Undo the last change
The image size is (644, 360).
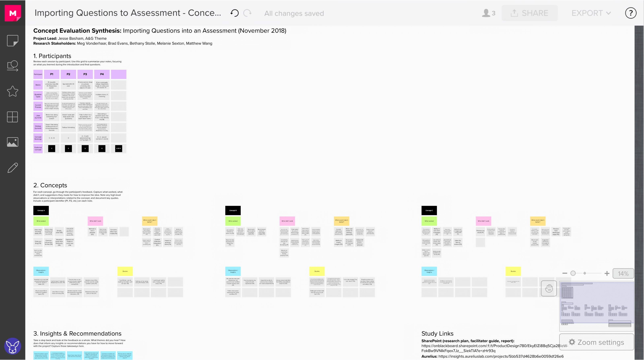click(234, 13)
